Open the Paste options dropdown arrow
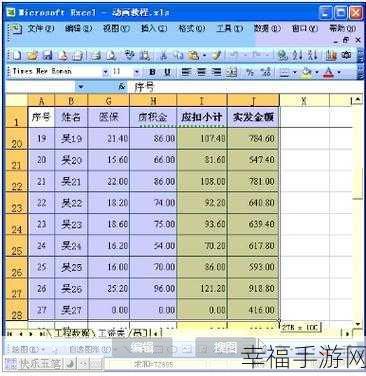This screenshot has height=376, width=366. 204,55
